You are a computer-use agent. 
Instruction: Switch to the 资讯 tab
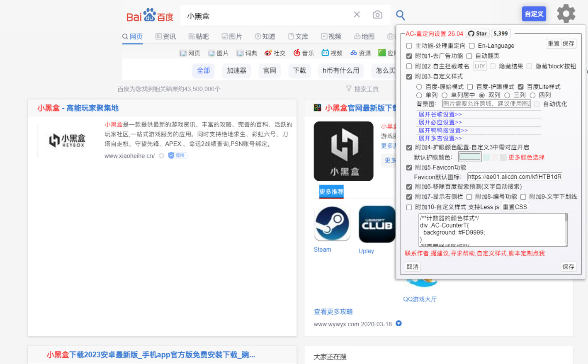(x=165, y=36)
